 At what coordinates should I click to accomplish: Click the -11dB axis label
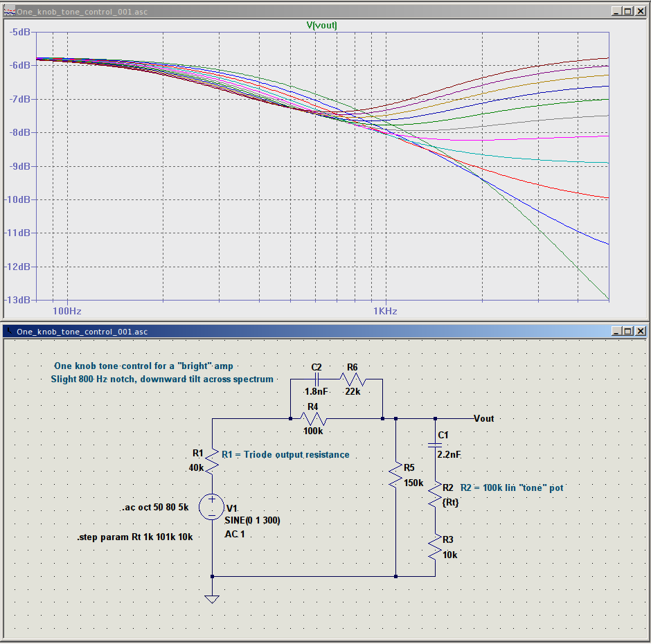tap(17, 233)
